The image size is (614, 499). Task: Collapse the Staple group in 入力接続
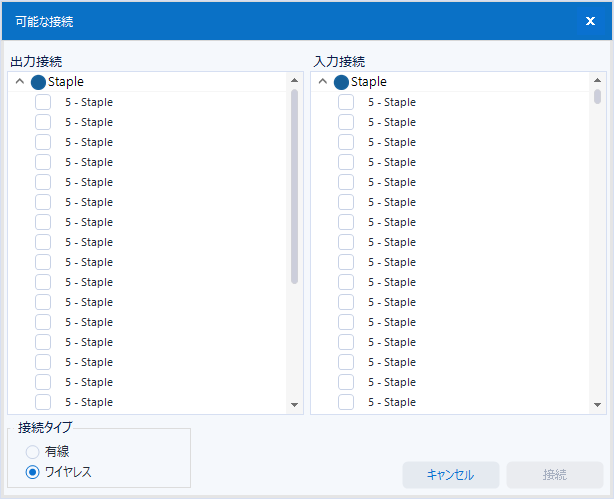tap(323, 82)
